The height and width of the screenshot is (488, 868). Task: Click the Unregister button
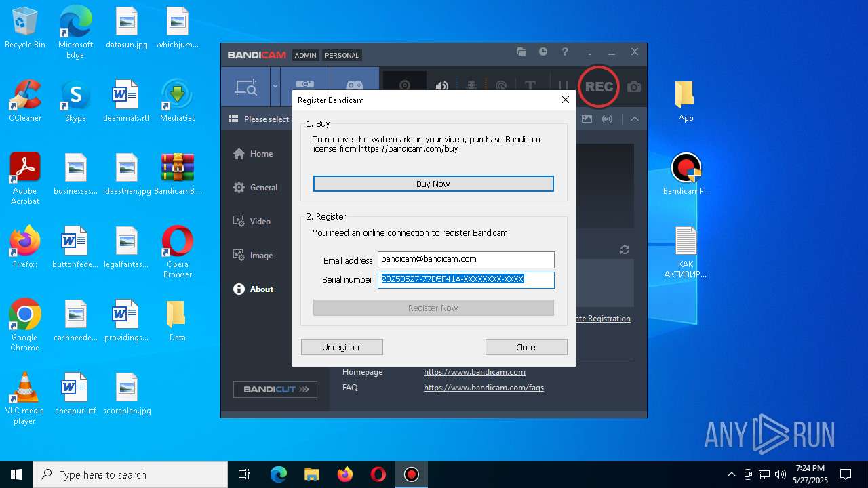[342, 347]
